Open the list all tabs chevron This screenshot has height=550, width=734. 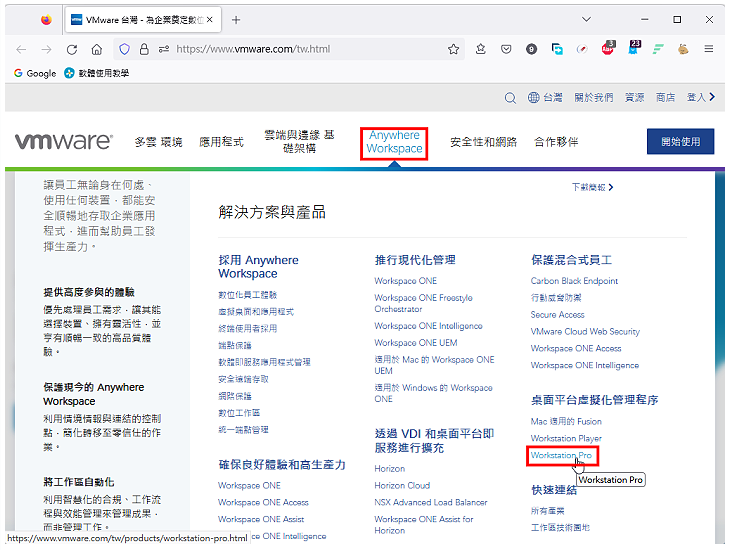click(586, 20)
